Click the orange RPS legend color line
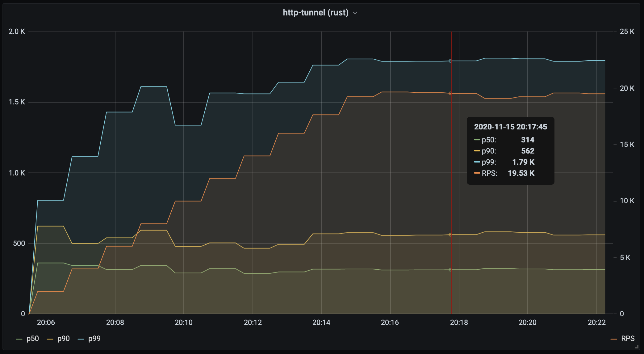This screenshot has width=644, height=354. [614, 339]
